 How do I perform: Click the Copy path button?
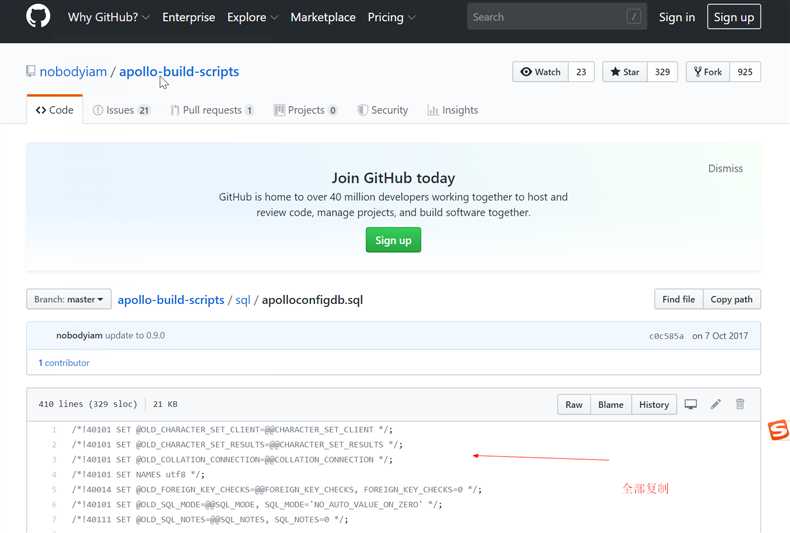[x=732, y=299]
